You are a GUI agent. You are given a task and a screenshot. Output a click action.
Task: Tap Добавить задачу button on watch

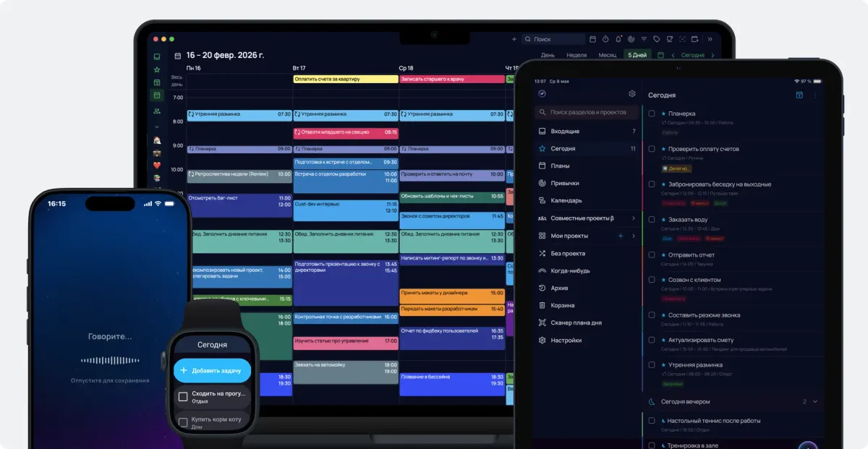(x=212, y=370)
